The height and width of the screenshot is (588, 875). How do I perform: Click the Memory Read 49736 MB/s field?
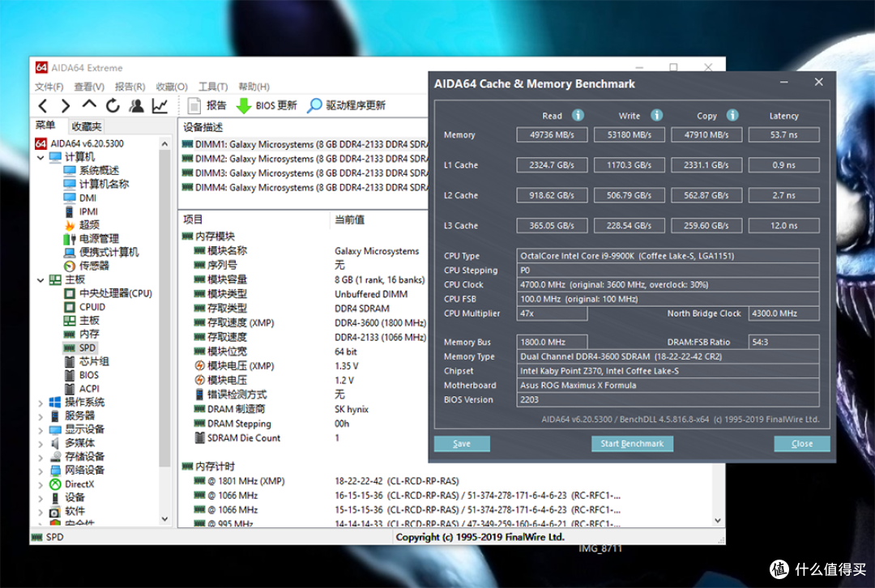[552, 135]
